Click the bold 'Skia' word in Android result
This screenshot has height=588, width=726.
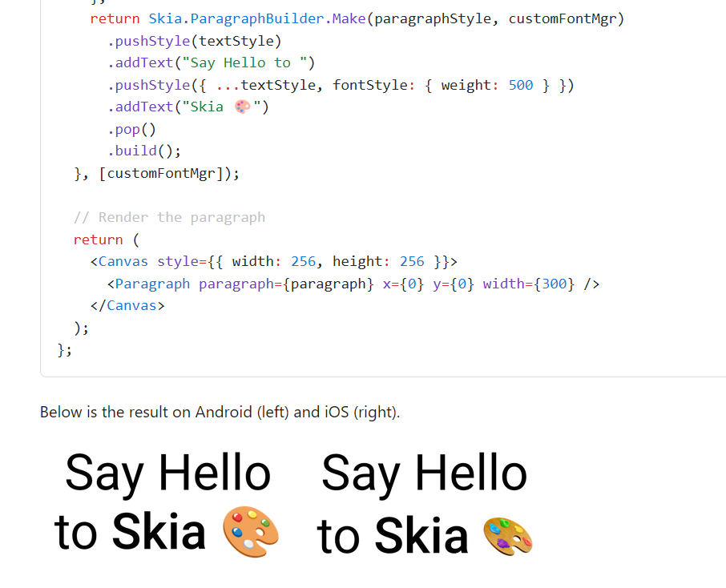click(x=159, y=531)
